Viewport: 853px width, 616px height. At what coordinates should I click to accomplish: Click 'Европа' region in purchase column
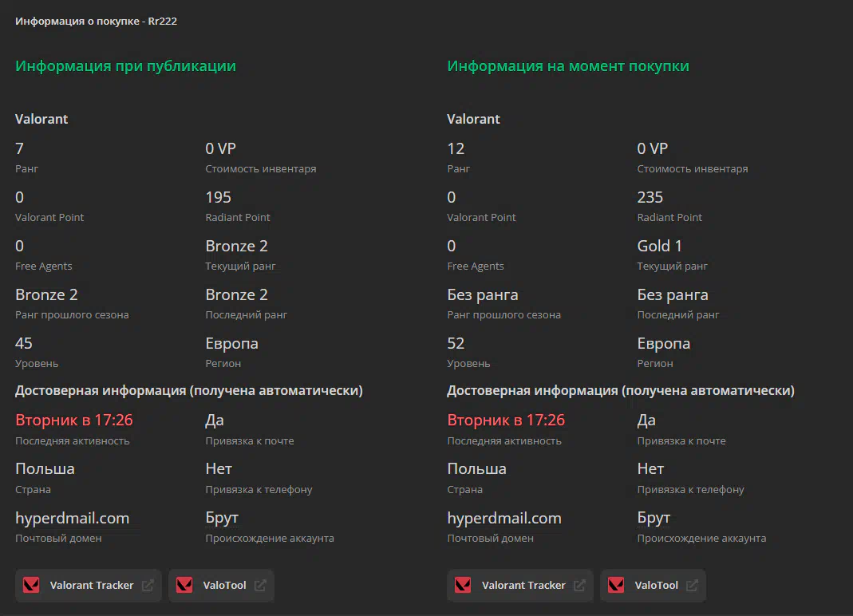point(664,343)
